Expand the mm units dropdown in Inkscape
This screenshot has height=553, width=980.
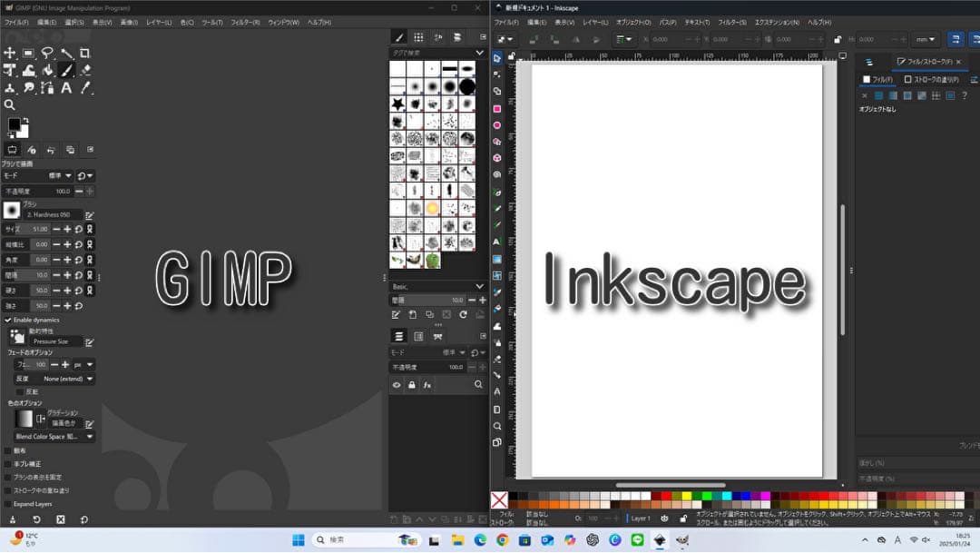926,39
